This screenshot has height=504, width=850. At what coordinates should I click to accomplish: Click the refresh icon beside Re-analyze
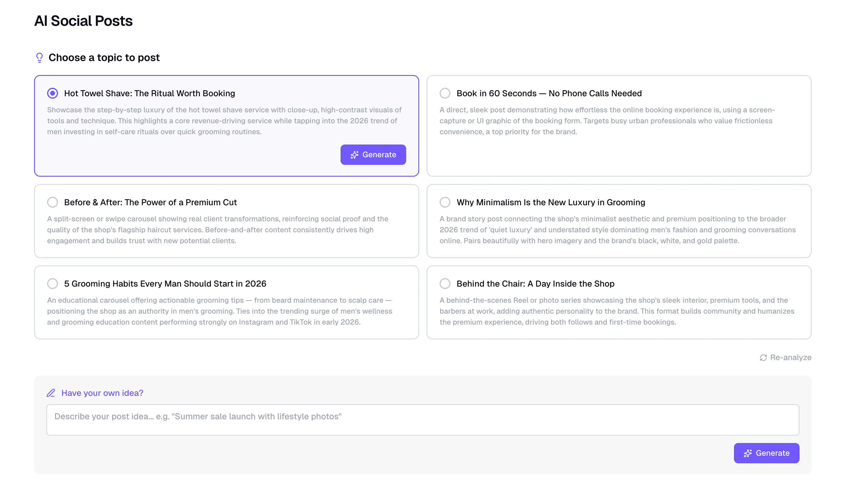click(x=763, y=357)
